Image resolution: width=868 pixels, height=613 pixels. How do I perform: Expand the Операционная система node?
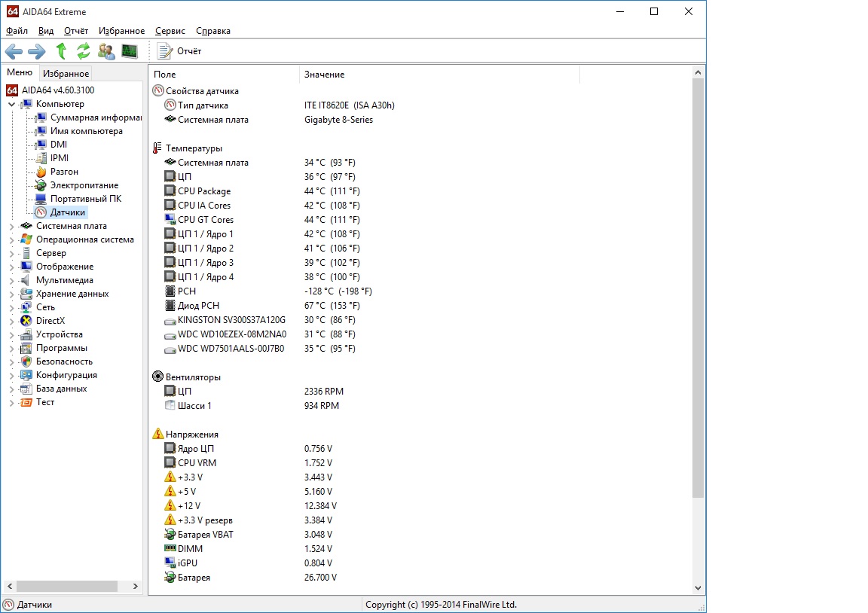tap(11, 239)
